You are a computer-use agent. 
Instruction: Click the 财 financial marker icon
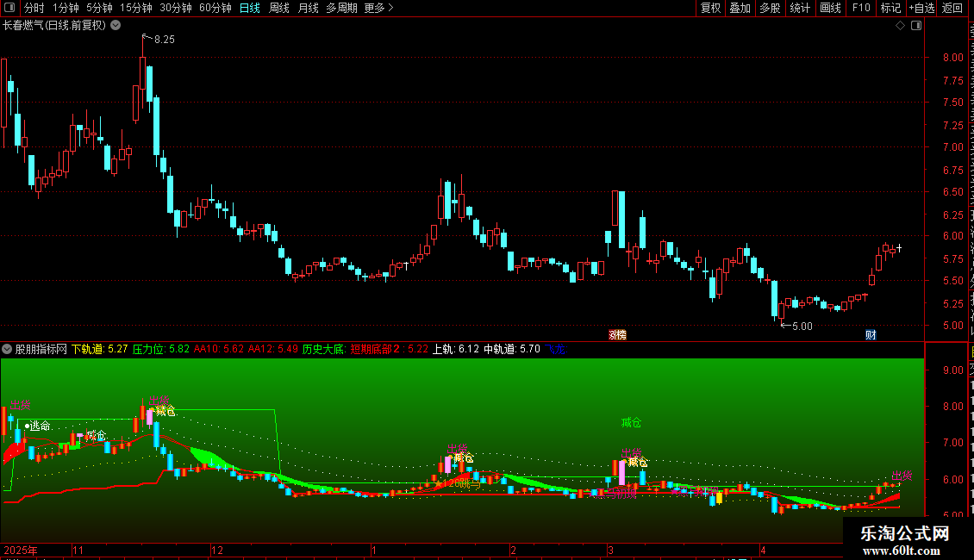[x=871, y=334]
